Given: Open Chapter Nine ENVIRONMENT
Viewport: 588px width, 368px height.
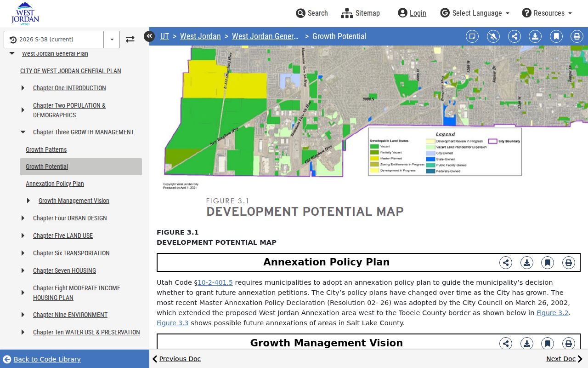Looking at the screenshot, I should pos(70,315).
